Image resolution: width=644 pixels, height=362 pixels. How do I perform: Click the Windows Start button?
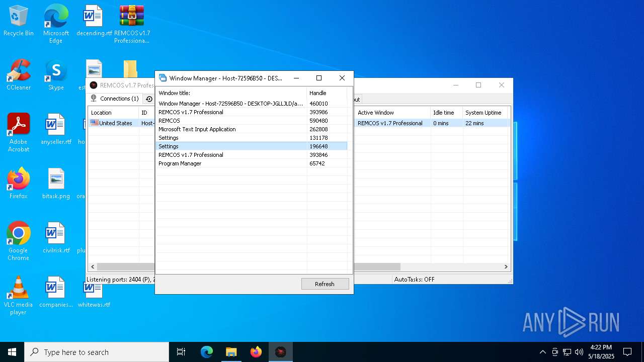click(x=12, y=352)
